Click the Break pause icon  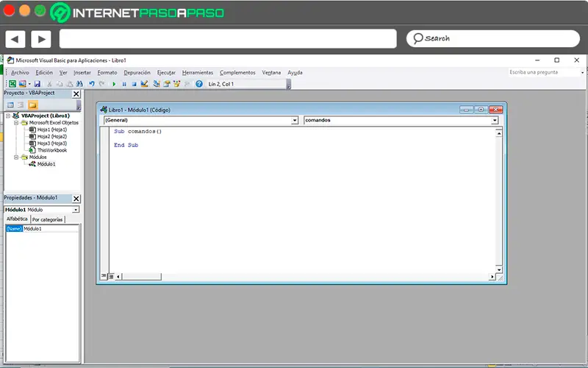pos(124,84)
